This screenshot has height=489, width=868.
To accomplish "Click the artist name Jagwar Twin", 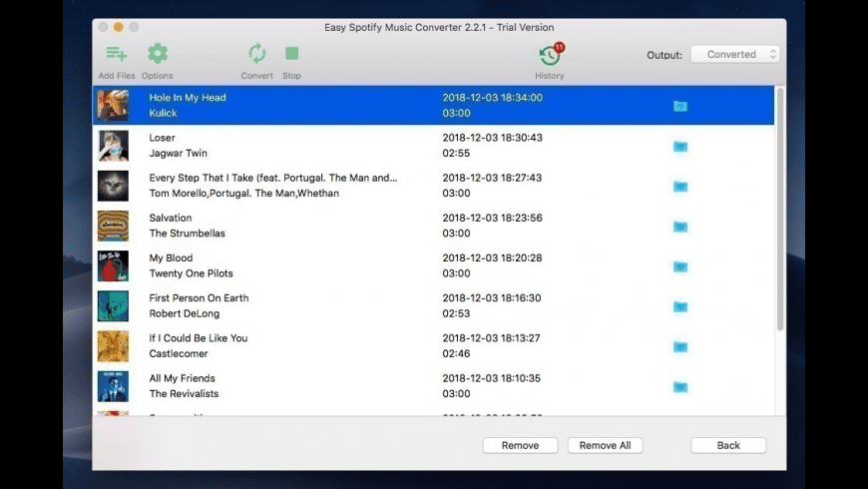I will (179, 153).
